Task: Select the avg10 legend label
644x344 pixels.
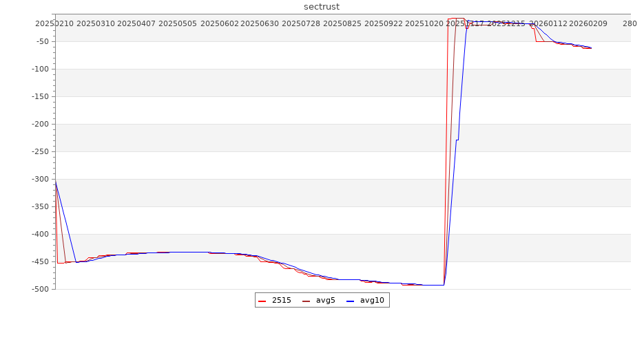Action: (372, 301)
